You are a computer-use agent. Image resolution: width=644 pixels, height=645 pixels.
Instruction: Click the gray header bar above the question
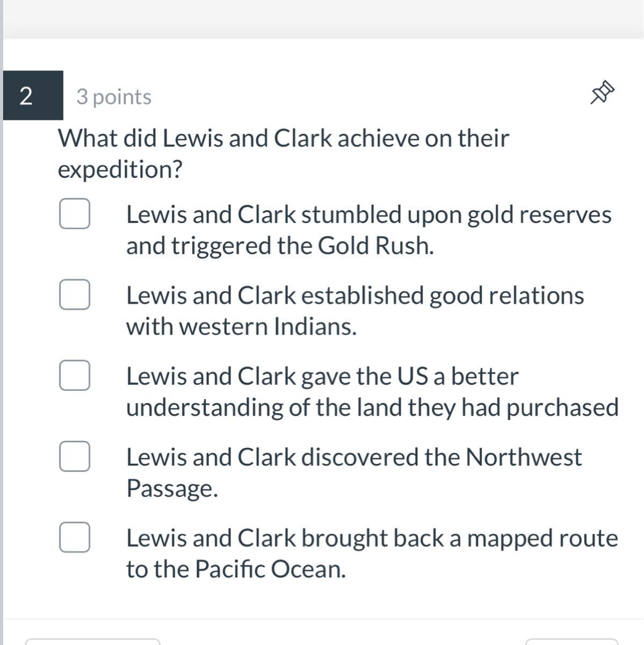pos(322,19)
